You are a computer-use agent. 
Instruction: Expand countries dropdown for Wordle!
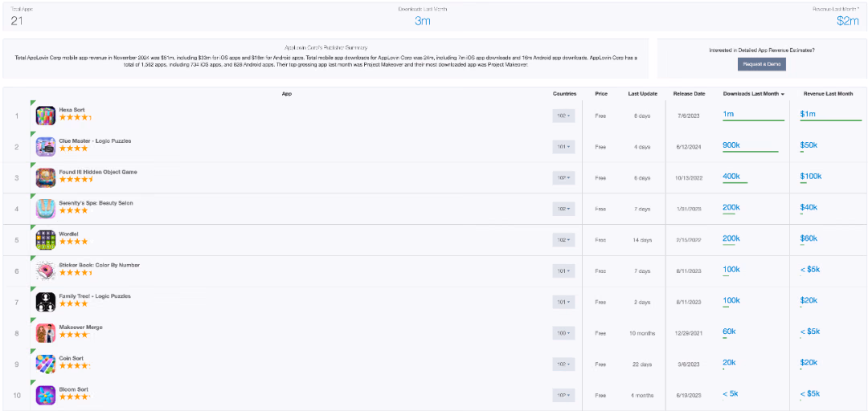563,240
